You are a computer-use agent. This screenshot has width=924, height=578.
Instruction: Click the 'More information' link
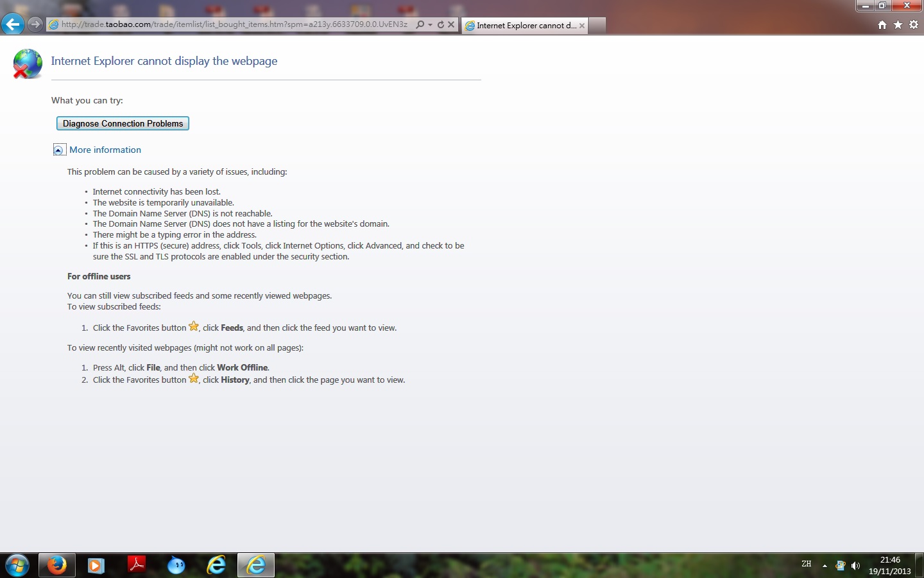click(105, 150)
